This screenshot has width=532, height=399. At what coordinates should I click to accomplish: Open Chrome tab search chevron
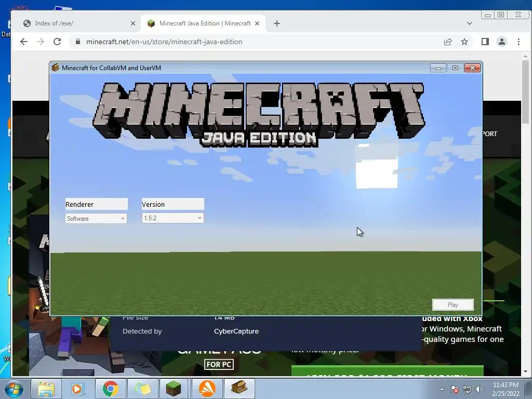coord(470,23)
